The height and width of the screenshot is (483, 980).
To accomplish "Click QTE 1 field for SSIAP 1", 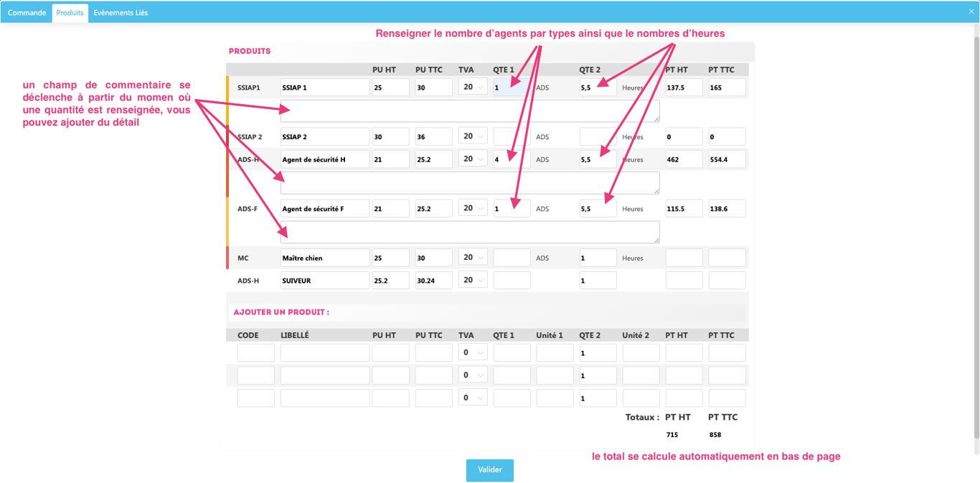I will click(512, 88).
